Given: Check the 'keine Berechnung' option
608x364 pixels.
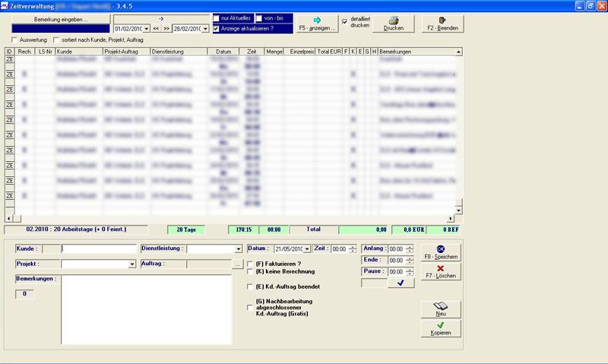Looking at the screenshot, I should [251, 271].
